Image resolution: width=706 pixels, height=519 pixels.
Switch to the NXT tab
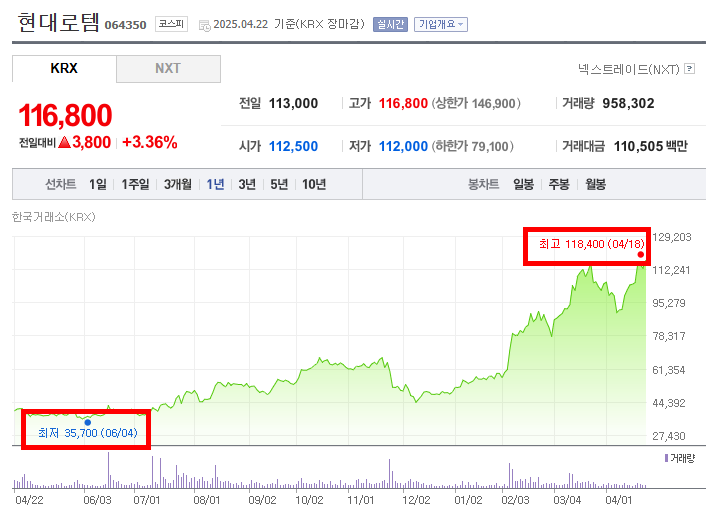[x=168, y=68]
